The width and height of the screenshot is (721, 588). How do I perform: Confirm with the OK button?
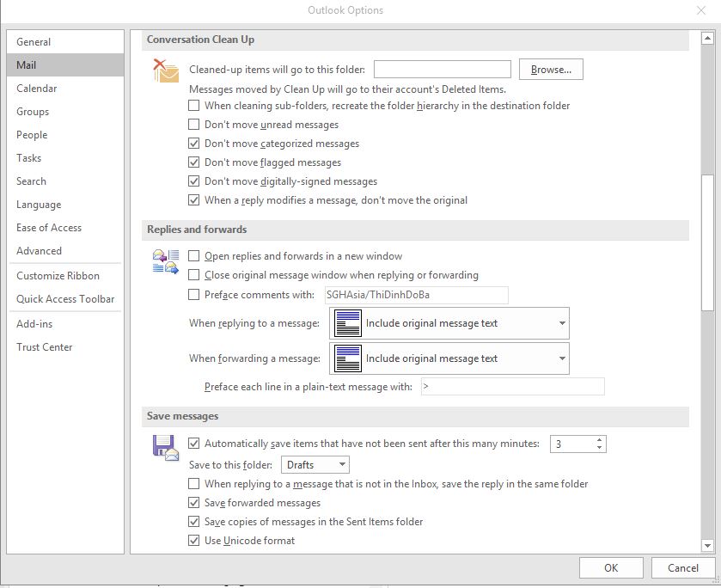coord(611,567)
